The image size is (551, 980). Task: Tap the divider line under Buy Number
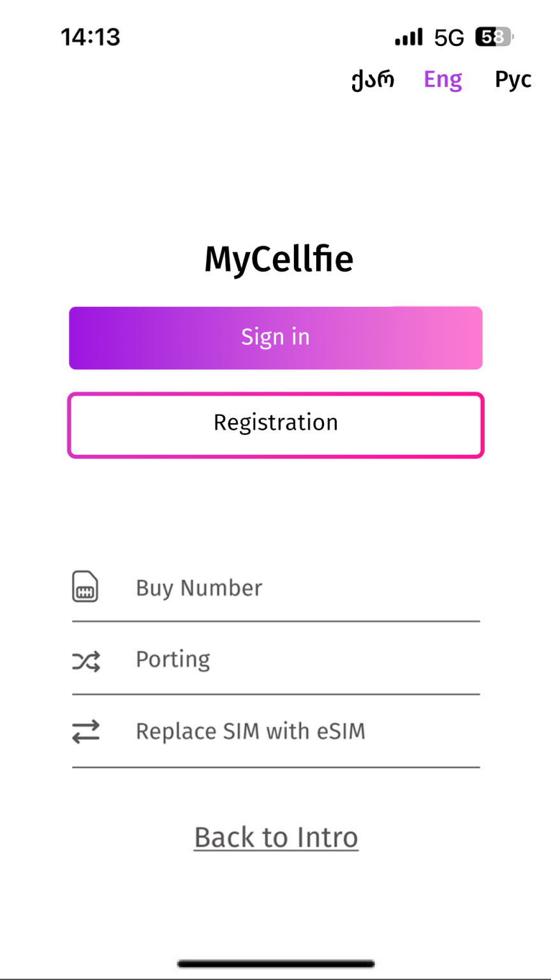pyautogui.click(x=275, y=621)
